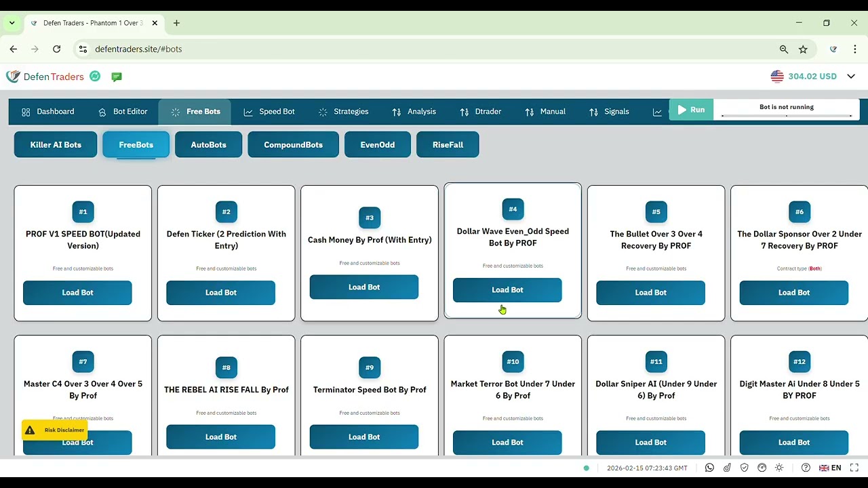Switch to the Bot Editor tab
Viewport: 868px width, 488px height.
123,112
